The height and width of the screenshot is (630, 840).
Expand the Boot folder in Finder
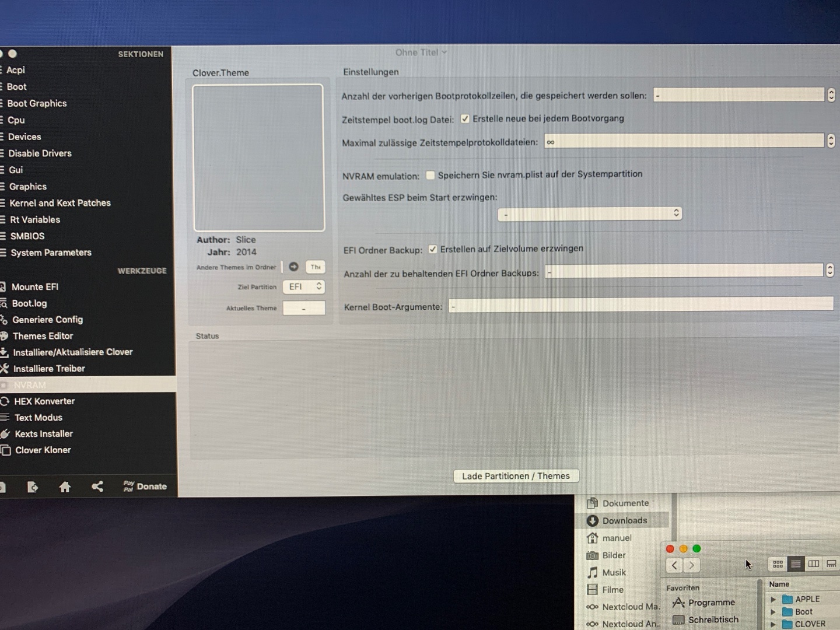coord(773,612)
